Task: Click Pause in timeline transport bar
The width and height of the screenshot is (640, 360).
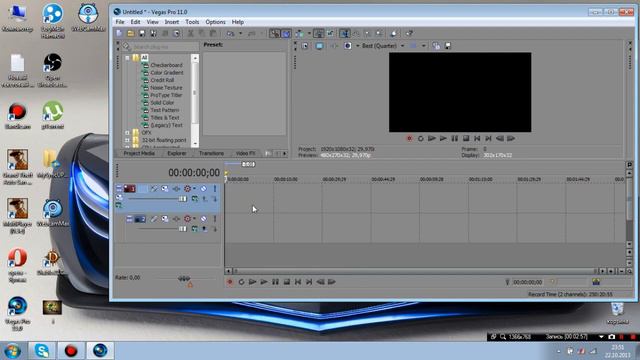Action: tap(276, 282)
